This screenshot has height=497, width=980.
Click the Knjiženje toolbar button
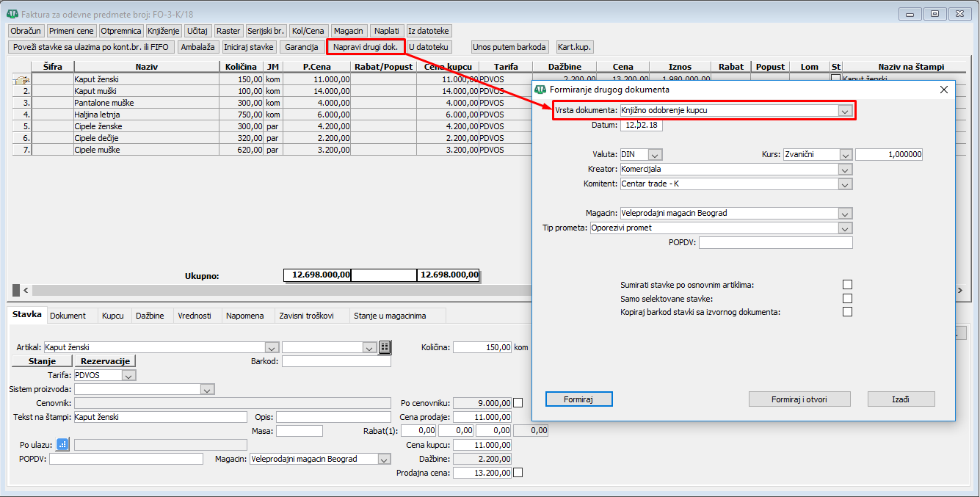[163, 31]
